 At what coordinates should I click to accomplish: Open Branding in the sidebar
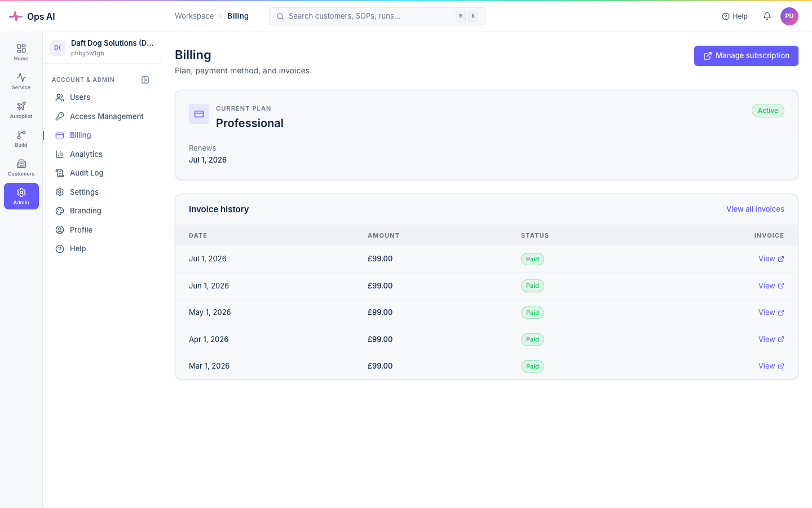tap(101, 211)
